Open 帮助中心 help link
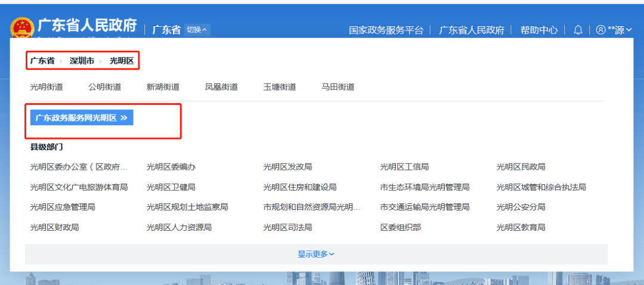 pos(539,30)
